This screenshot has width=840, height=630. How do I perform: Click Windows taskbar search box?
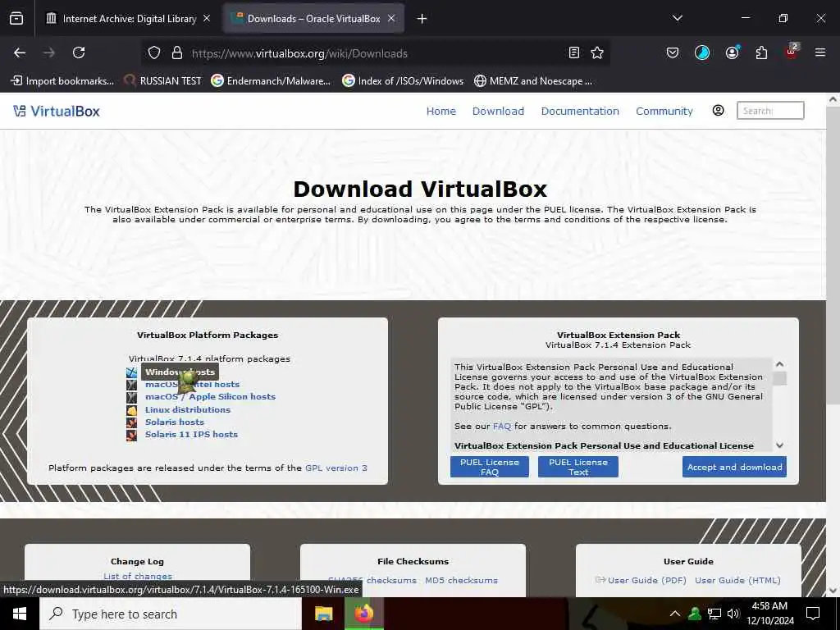171,614
